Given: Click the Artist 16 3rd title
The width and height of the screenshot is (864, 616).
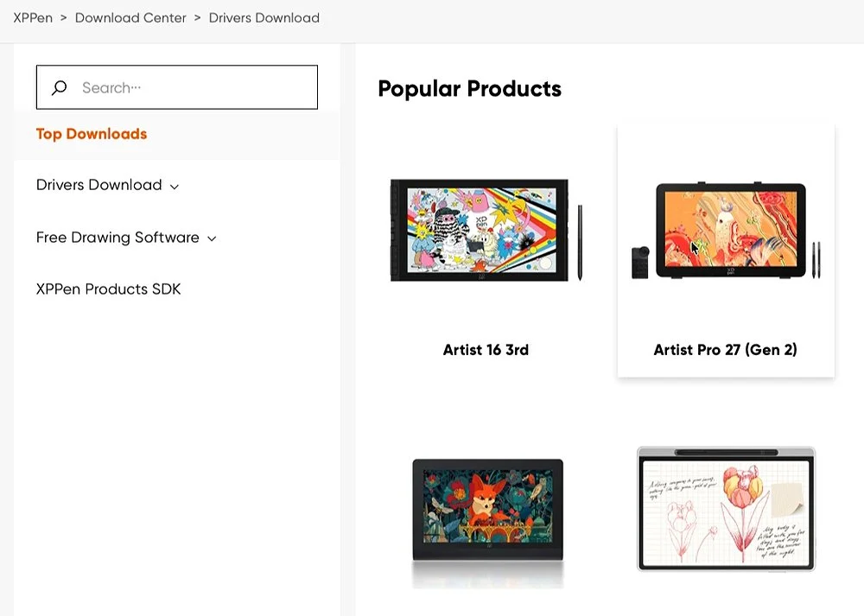Looking at the screenshot, I should [486, 349].
